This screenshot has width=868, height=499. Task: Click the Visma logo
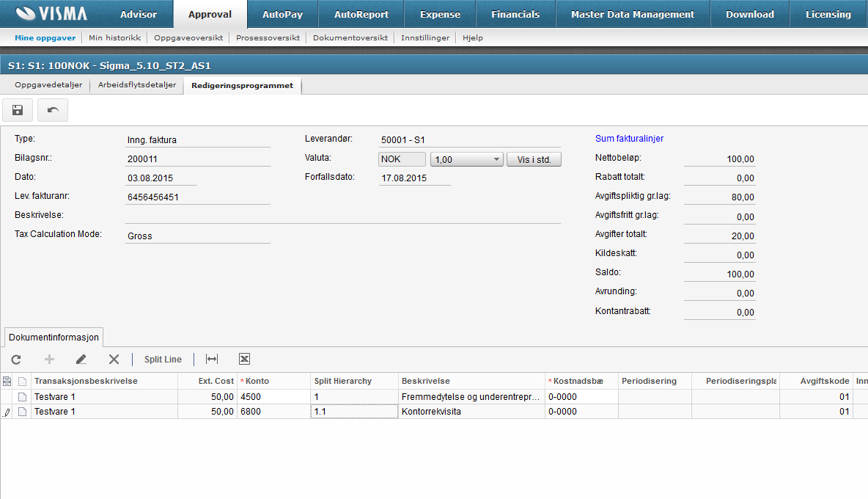tap(51, 13)
